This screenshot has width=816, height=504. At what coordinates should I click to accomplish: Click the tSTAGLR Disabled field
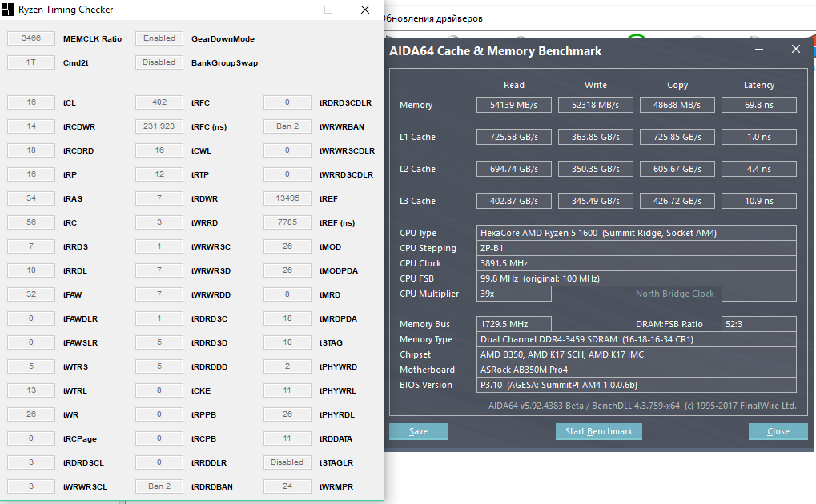pos(287,462)
